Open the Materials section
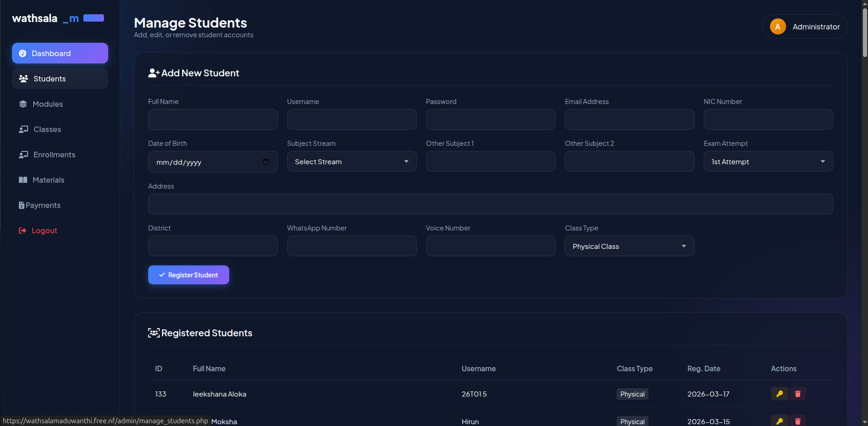 click(60, 180)
